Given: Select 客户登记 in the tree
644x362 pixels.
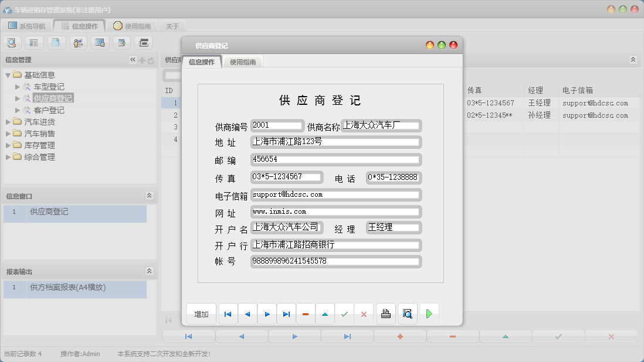Looking at the screenshot, I should pos(49,110).
